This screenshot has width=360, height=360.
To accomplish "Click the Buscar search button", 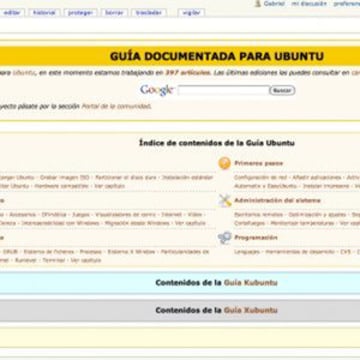I will (x=282, y=90).
